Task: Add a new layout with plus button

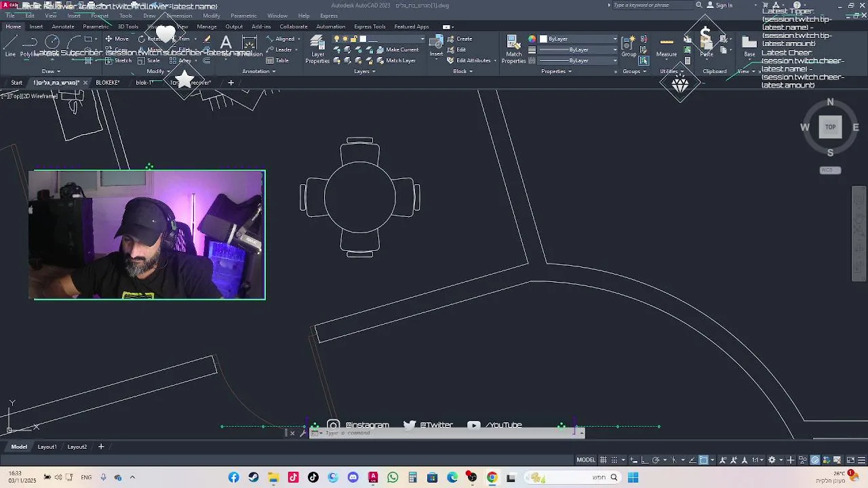Action: 101,447
